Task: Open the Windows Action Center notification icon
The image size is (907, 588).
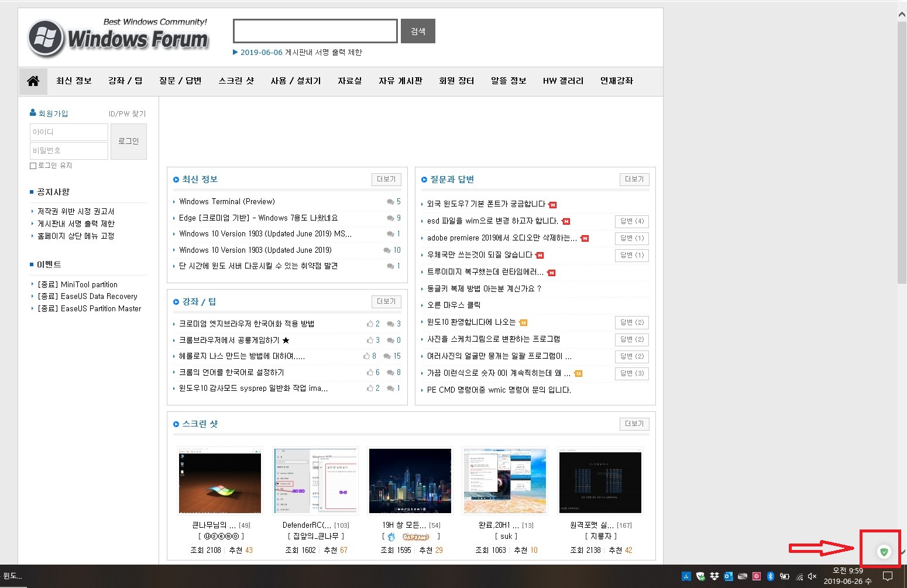Action: pyautogui.click(x=888, y=576)
